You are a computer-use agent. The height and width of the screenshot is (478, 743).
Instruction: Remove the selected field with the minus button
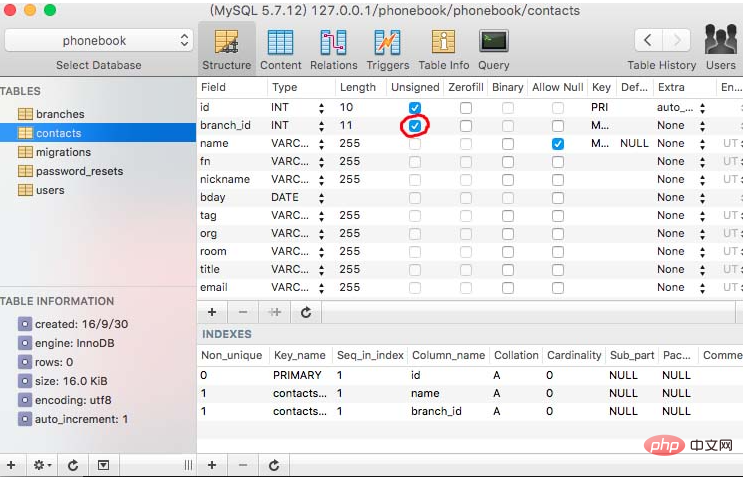[243, 312]
